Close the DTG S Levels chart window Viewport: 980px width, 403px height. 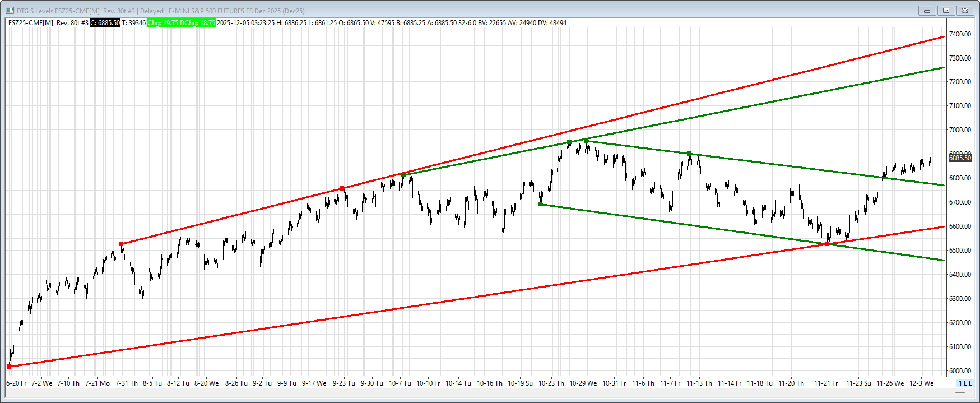(x=965, y=11)
